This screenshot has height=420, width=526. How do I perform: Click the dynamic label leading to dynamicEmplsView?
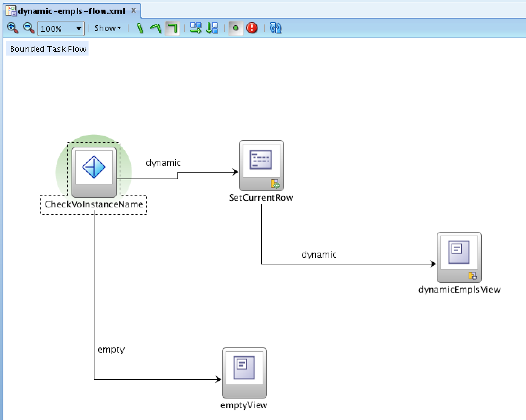click(x=319, y=255)
